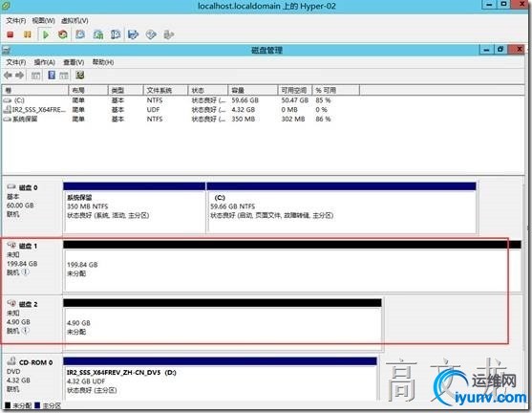Image resolution: width=532 pixels, height=413 pixels.
Task: Click the red Stop VM toolbar icon
Action: click(x=11, y=34)
